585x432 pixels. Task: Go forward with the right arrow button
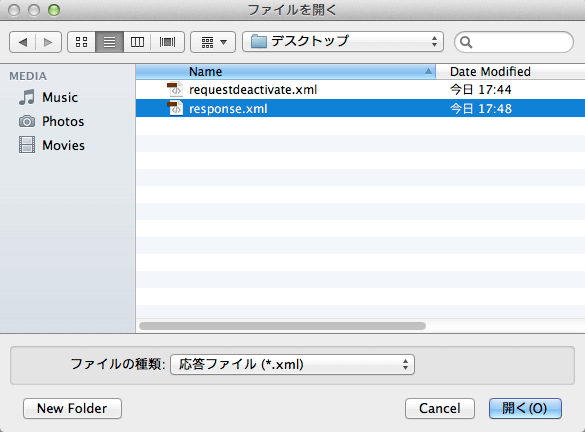point(49,42)
